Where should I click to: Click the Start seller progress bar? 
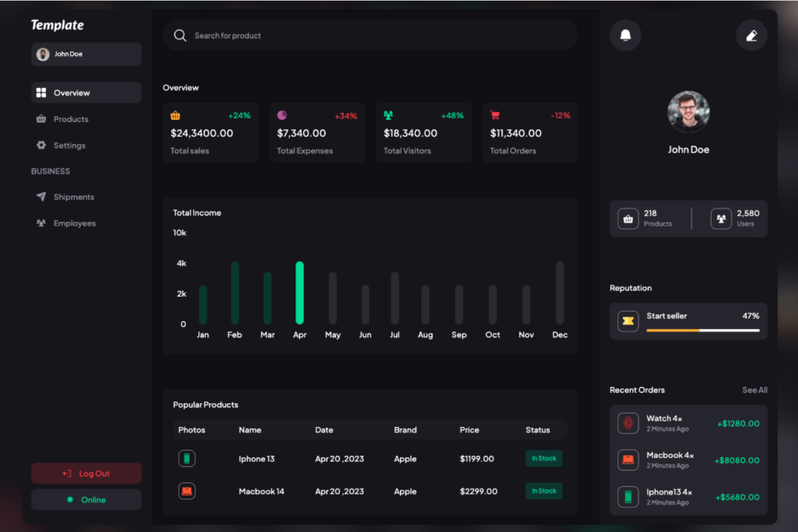pos(702,330)
